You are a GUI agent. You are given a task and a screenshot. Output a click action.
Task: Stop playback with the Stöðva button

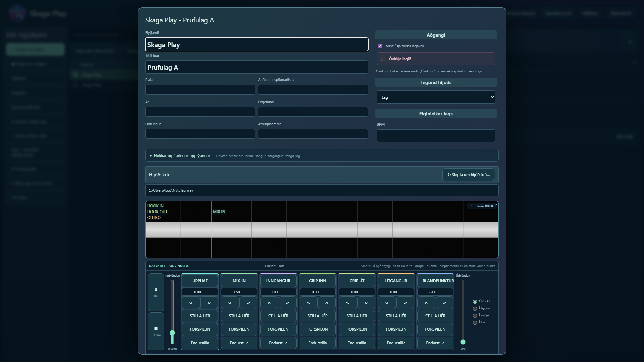click(x=156, y=331)
